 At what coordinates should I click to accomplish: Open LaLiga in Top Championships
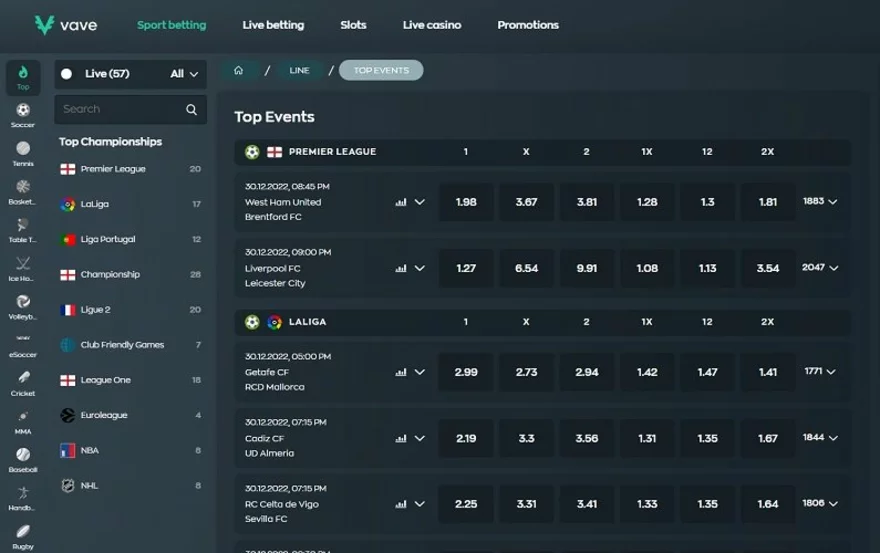point(95,204)
